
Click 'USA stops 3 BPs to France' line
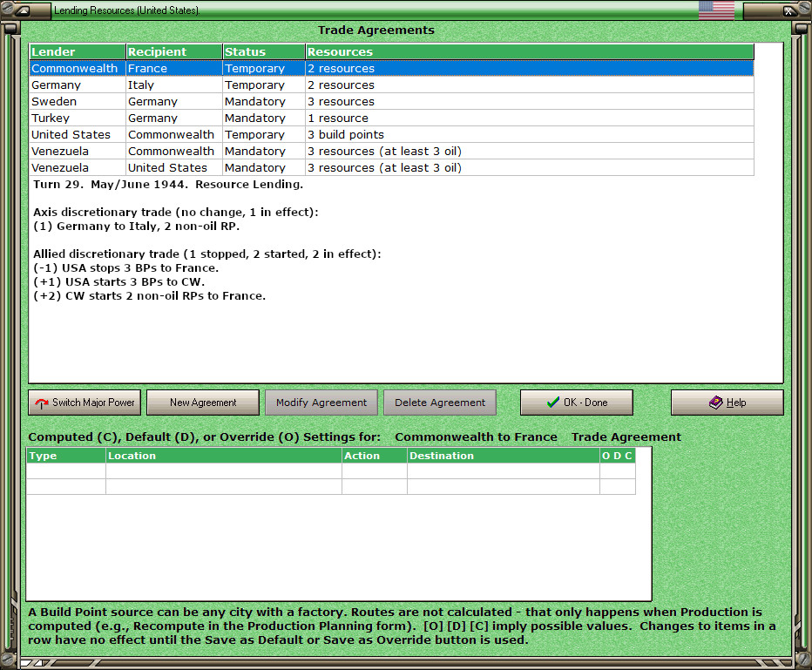[x=125, y=268]
